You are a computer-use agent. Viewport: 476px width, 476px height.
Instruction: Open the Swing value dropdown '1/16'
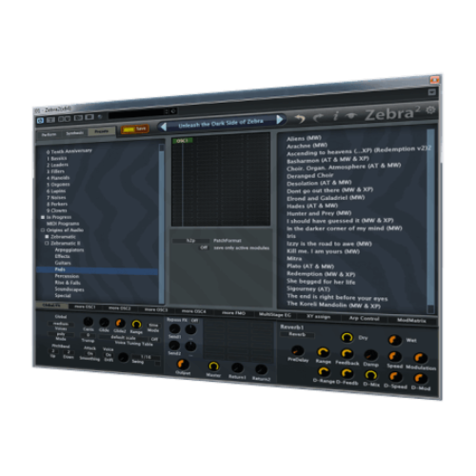point(146,357)
